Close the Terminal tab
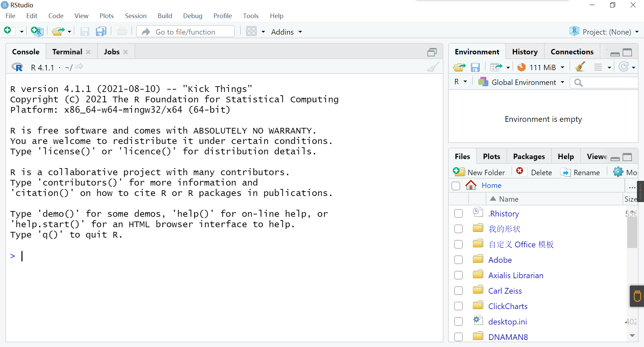Viewport: 644px width, 347px height. [88, 52]
